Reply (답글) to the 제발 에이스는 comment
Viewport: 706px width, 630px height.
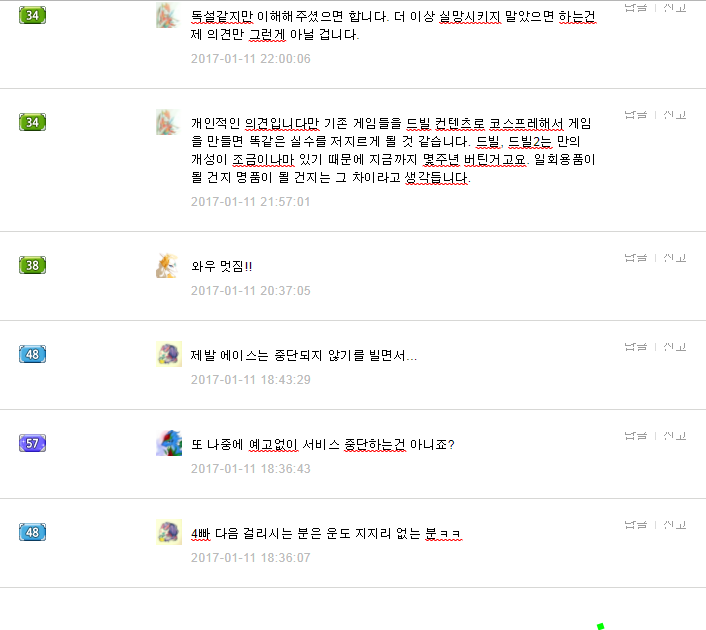636,347
